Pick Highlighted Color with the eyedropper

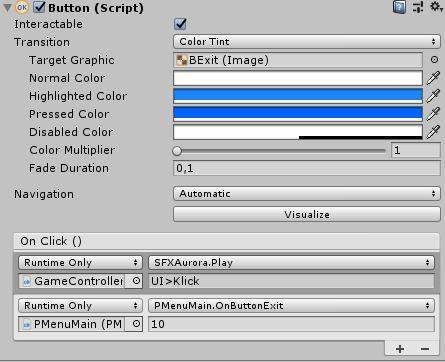pyautogui.click(x=433, y=96)
